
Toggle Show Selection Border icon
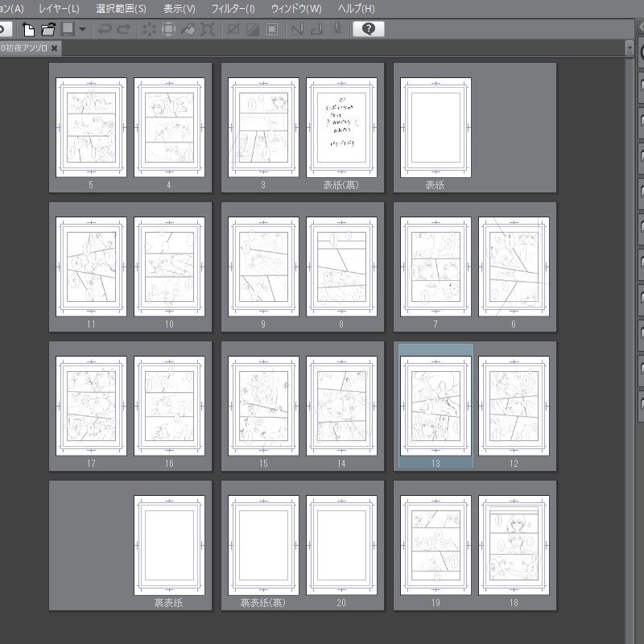[272, 29]
